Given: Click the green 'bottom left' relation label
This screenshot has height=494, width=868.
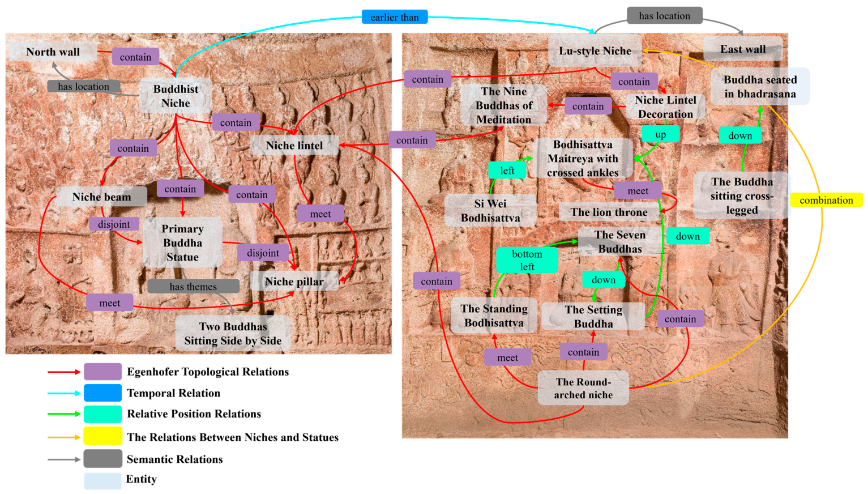Looking at the screenshot, I should point(527,260).
